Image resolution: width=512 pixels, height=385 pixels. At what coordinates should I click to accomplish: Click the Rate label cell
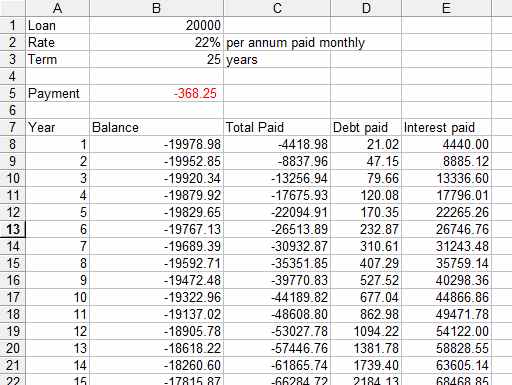click(x=57, y=42)
